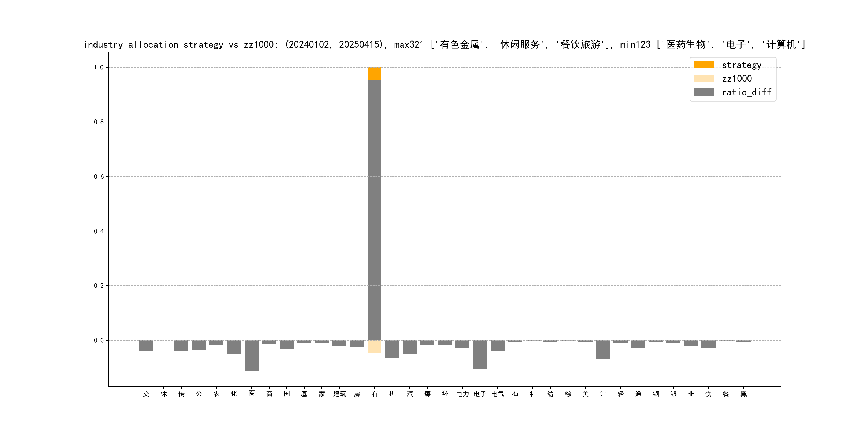The width and height of the screenshot is (868, 434).
Task: Click the gray ratio_diff legend swatch
Action: (x=704, y=92)
